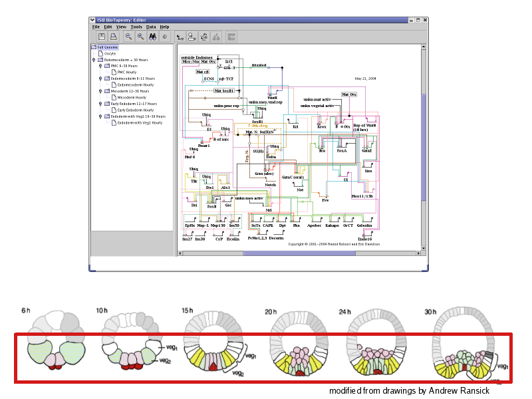Viewport: 532px width, 399px height.
Task: Collapse the Endomesoderm < 30 Hours node
Action: pyautogui.click(x=94, y=60)
